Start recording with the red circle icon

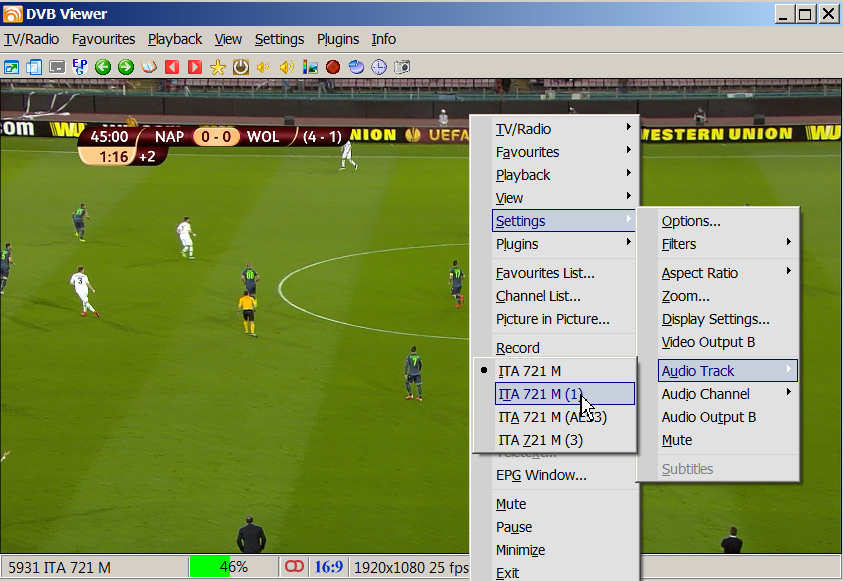[333, 67]
